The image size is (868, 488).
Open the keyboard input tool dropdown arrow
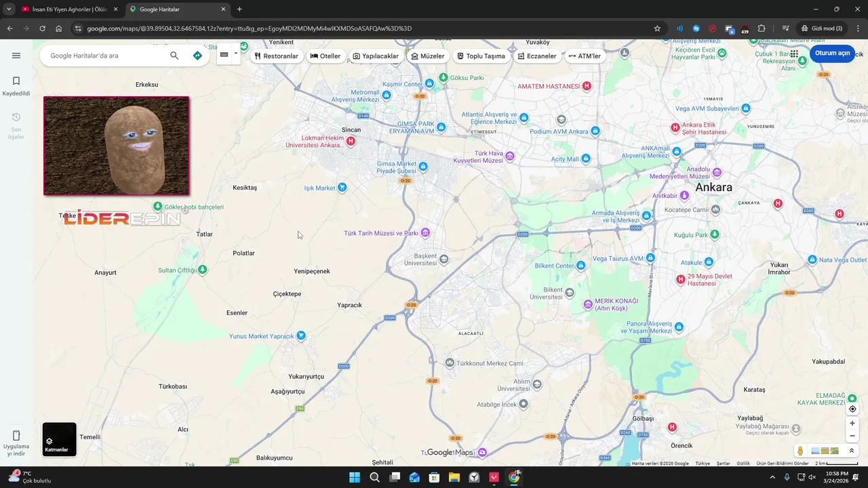[x=236, y=54]
